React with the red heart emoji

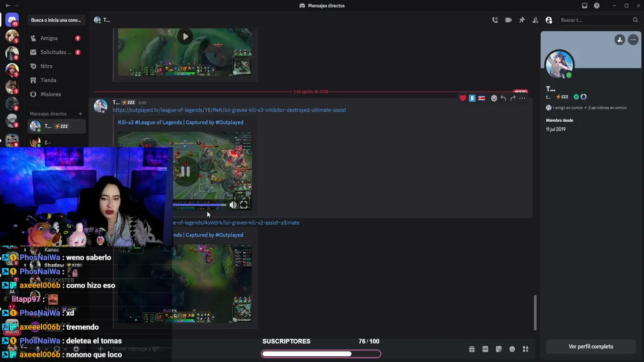coord(463,98)
